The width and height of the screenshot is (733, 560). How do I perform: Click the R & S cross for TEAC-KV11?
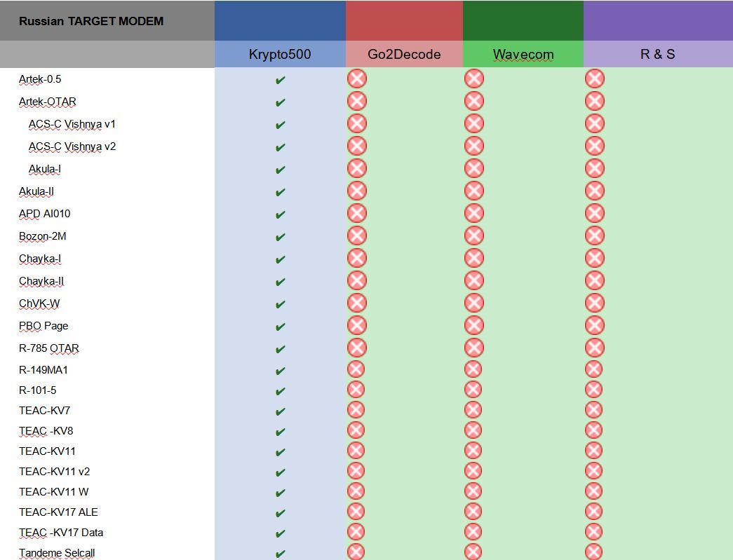click(593, 450)
